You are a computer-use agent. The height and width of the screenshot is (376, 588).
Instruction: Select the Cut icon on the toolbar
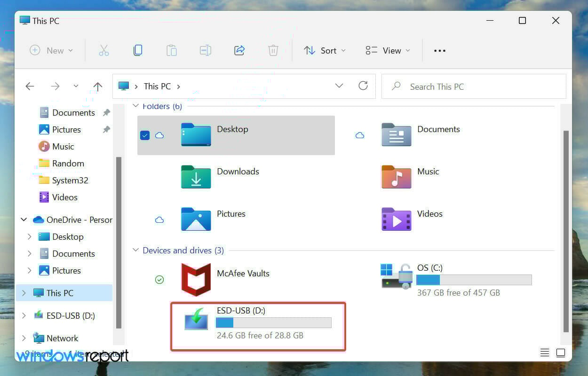click(x=104, y=50)
